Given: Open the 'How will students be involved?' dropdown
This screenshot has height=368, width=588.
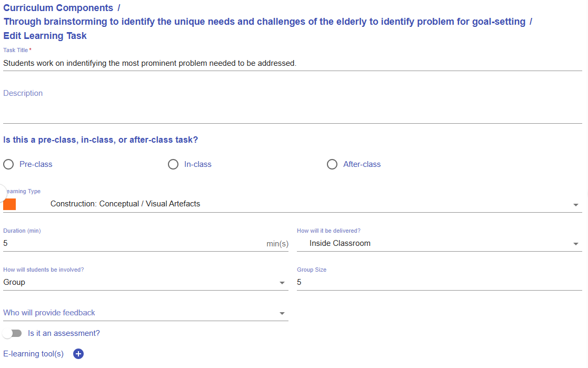Looking at the screenshot, I should [x=282, y=283].
